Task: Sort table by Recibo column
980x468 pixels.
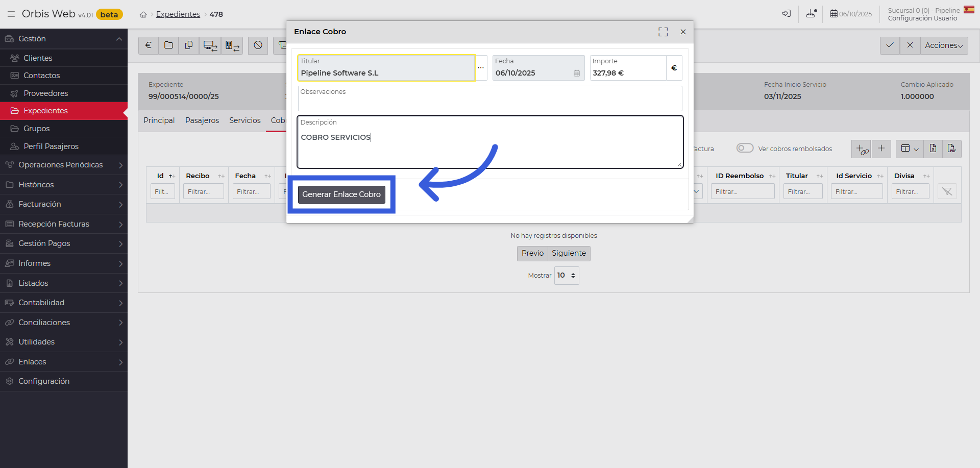Action: click(205, 176)
